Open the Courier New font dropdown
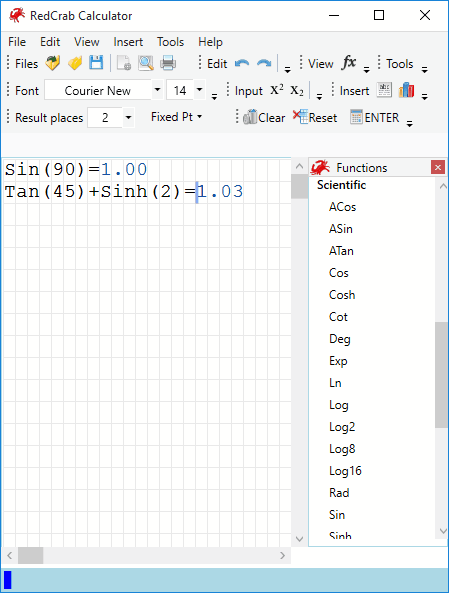The height and width of the screenshot is (593, 449). (157, 90)
